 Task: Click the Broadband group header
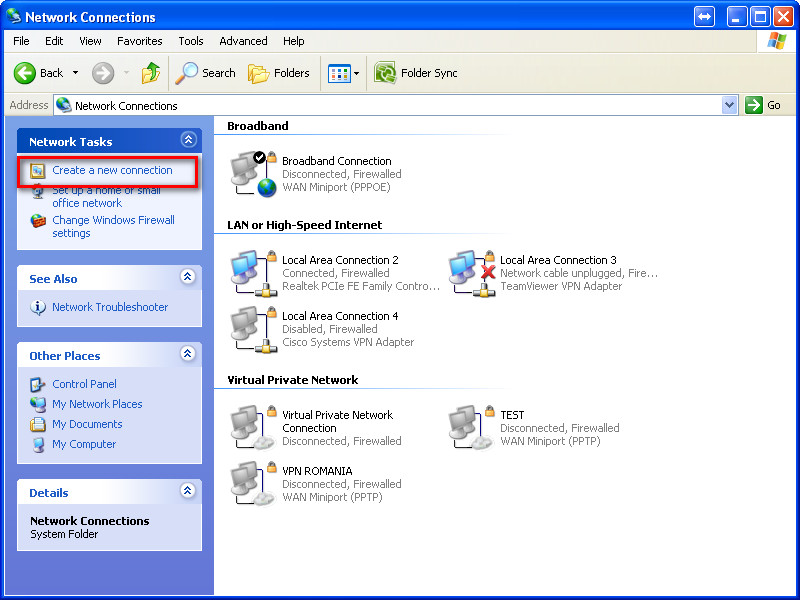click(x=258, y=126)
